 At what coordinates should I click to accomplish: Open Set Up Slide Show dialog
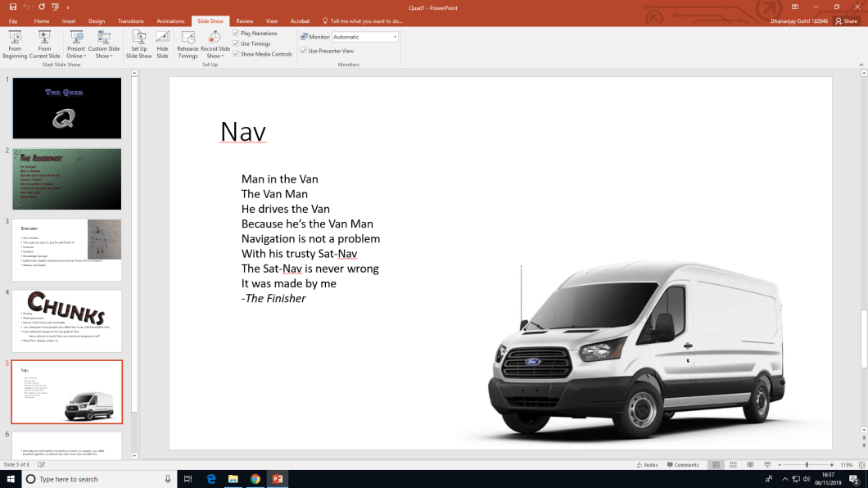coord(139,44)
